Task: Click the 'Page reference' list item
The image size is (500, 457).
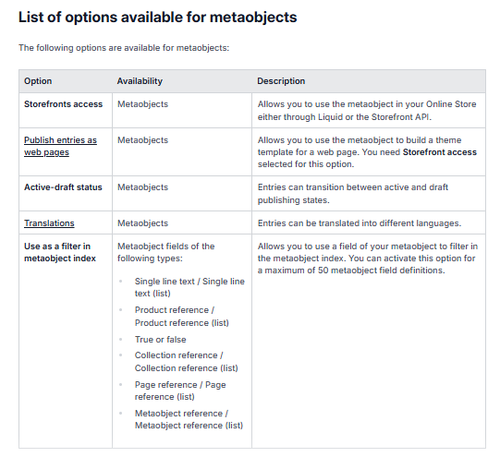Action: click(x=180, y=391)
